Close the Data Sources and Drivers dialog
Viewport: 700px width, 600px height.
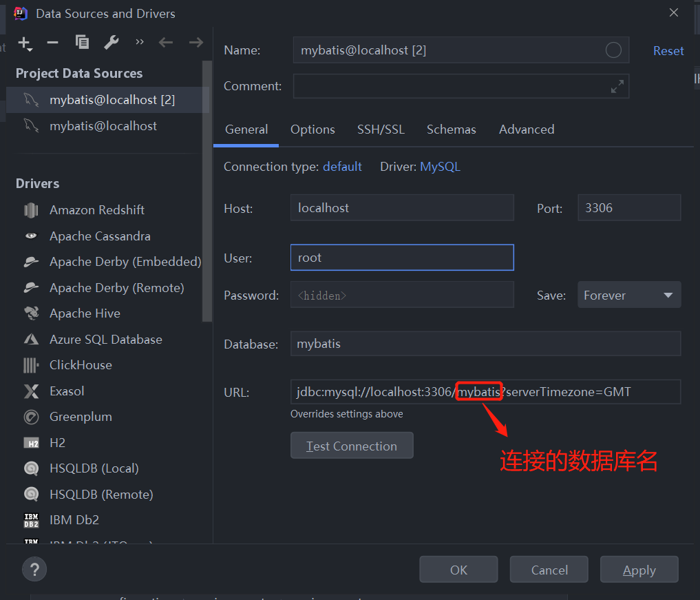pyautogui.click(x=674, y=12)
